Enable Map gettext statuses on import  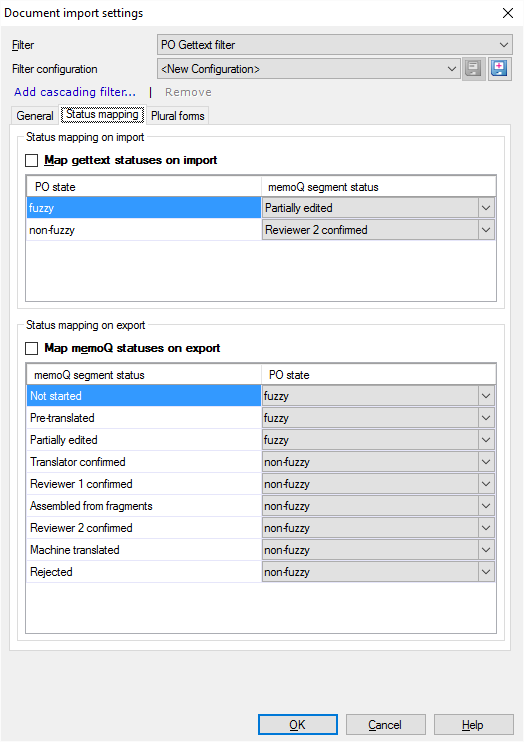pos(32,160)
